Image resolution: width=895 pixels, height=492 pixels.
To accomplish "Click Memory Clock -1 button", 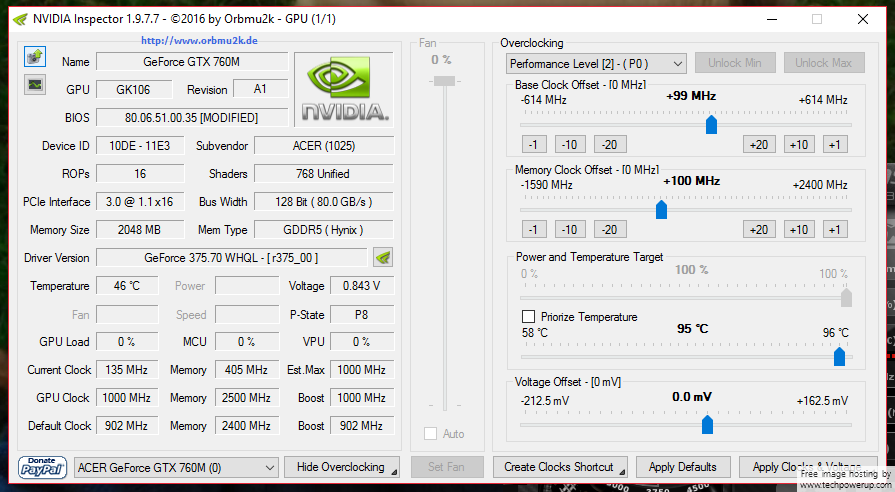I will point(534,229).
